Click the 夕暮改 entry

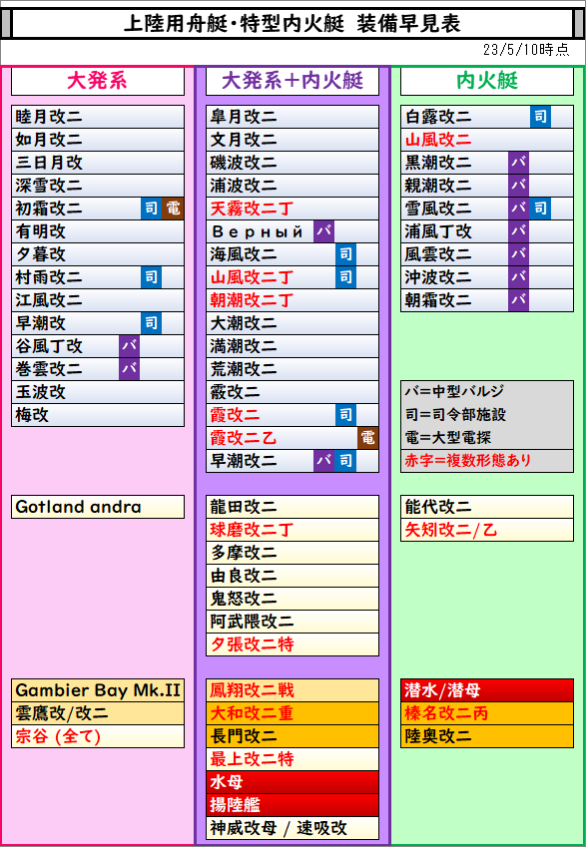(x=98, y=254)
